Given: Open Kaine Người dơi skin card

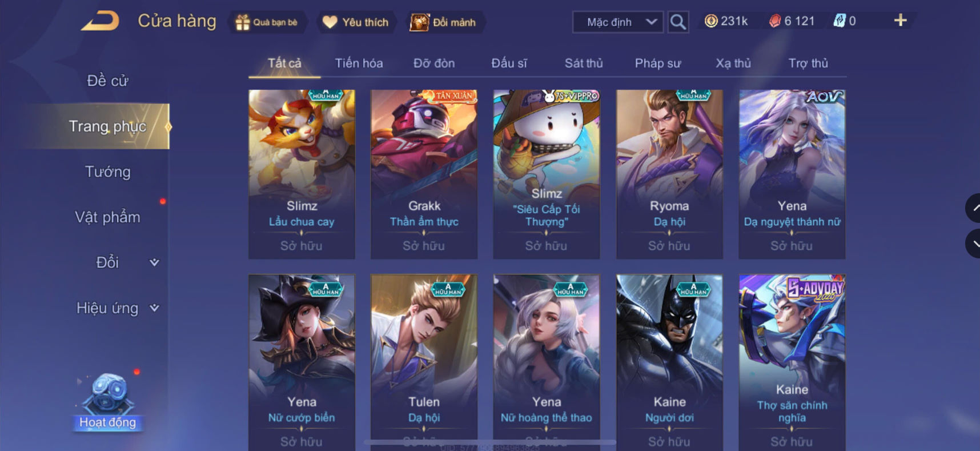Looking at the screenshot, I should point(669,362).
